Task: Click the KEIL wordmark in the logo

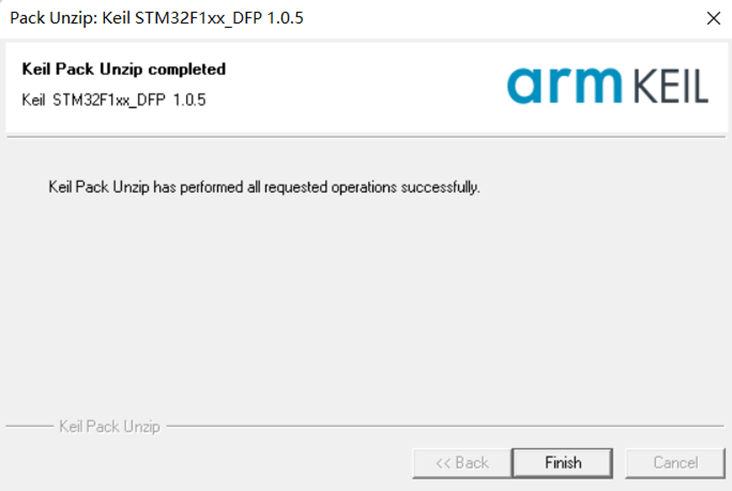Action: [671, 86]
